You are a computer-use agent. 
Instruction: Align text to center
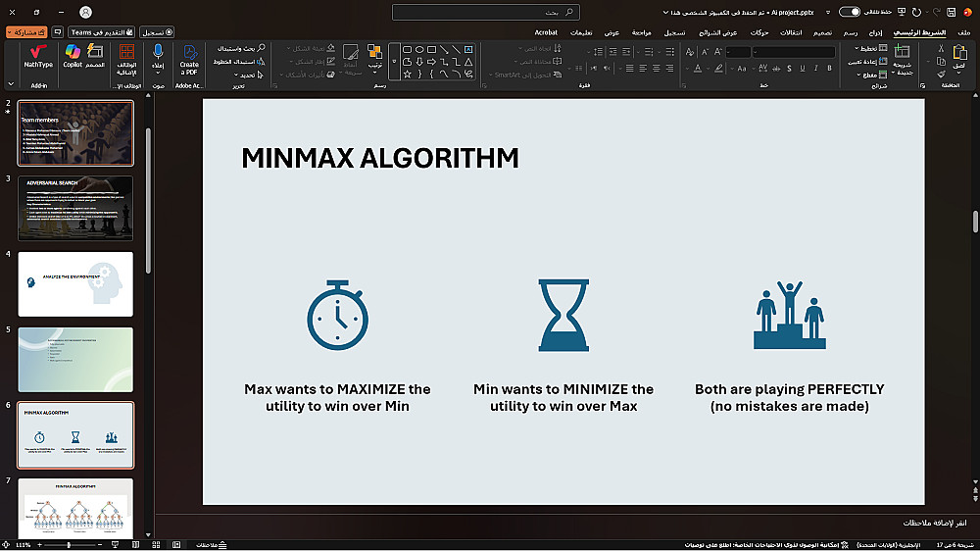coord(656,69)
